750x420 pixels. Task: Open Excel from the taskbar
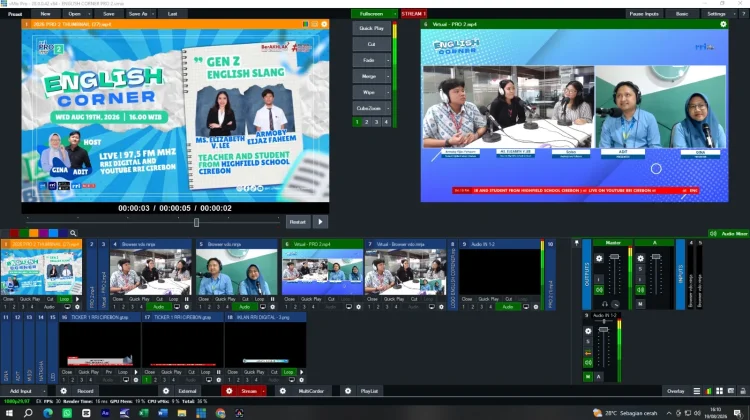click(143, 413)
